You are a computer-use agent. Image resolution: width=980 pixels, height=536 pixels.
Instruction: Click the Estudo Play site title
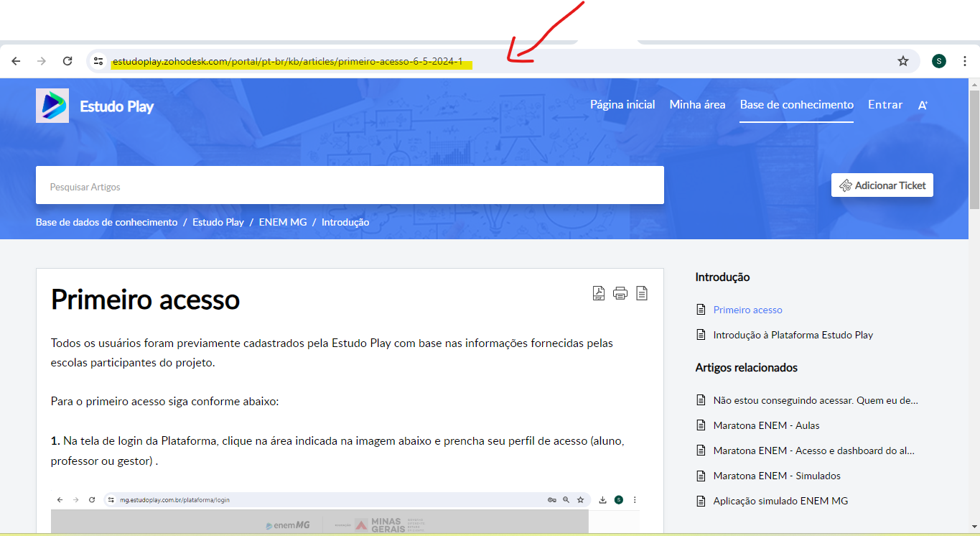pos(117,106)
